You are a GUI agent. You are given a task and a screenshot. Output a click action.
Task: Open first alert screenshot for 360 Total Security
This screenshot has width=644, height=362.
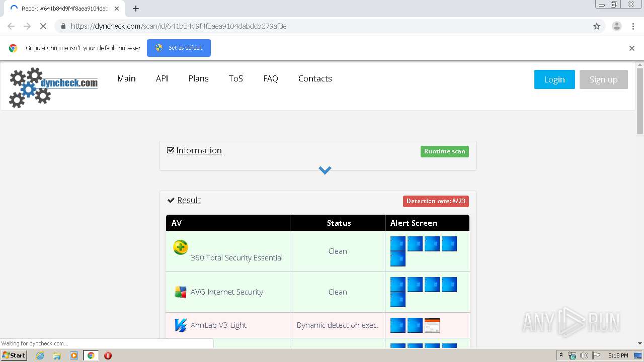398,244
